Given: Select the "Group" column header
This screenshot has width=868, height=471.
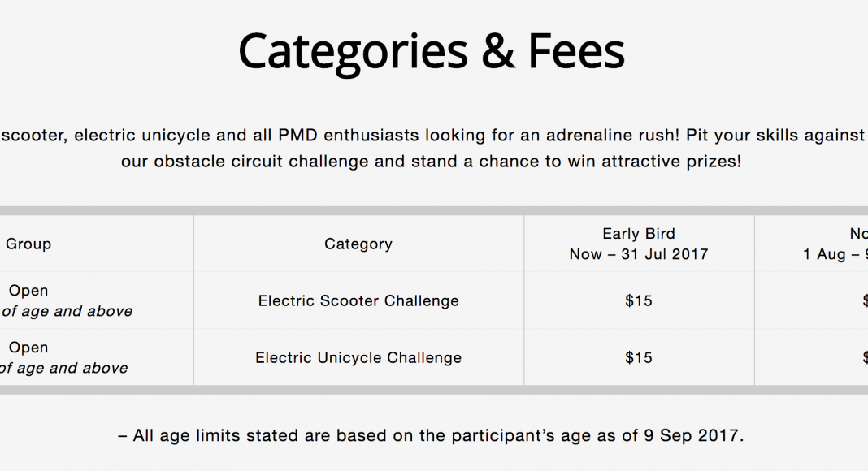Looking at the screenshot, I should (28, 244).
